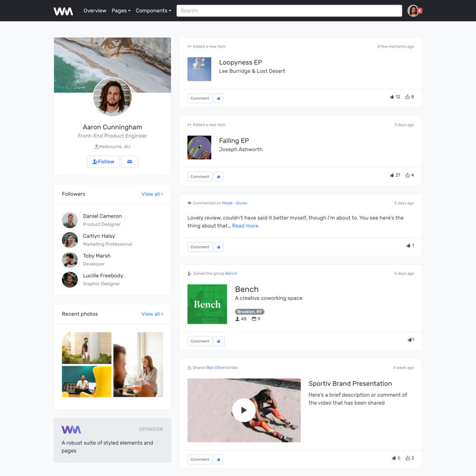Open View all followers link
Screen dimensions: 476x476
coord(152,194)
